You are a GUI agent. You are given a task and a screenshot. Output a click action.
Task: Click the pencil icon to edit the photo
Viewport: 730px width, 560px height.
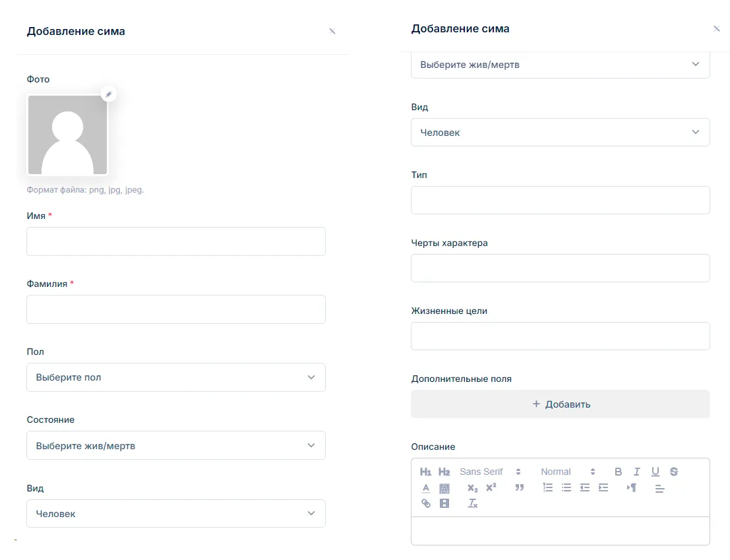[x=108, y=94]
